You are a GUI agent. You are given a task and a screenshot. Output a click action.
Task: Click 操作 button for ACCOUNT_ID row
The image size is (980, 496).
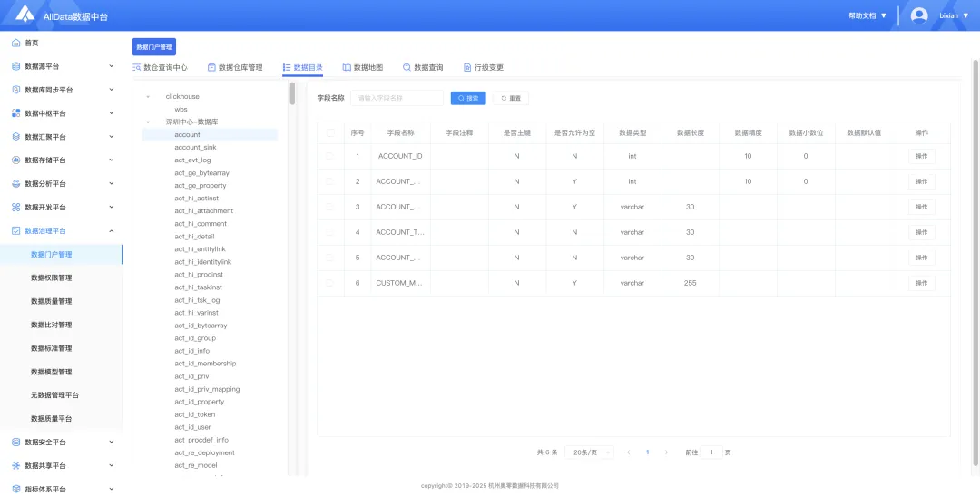pyautogui.click(x=921, y=156)
